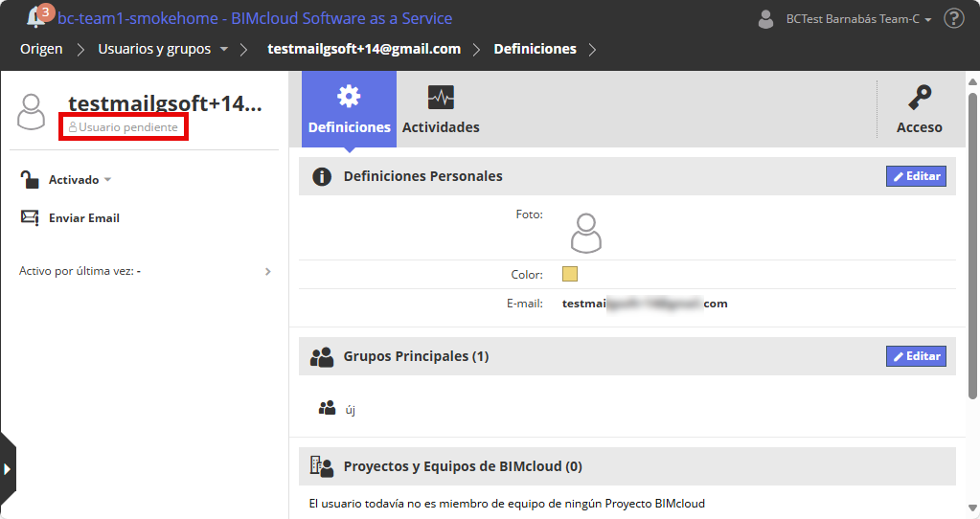Expand the Activo por última vez row

(267, 271)
